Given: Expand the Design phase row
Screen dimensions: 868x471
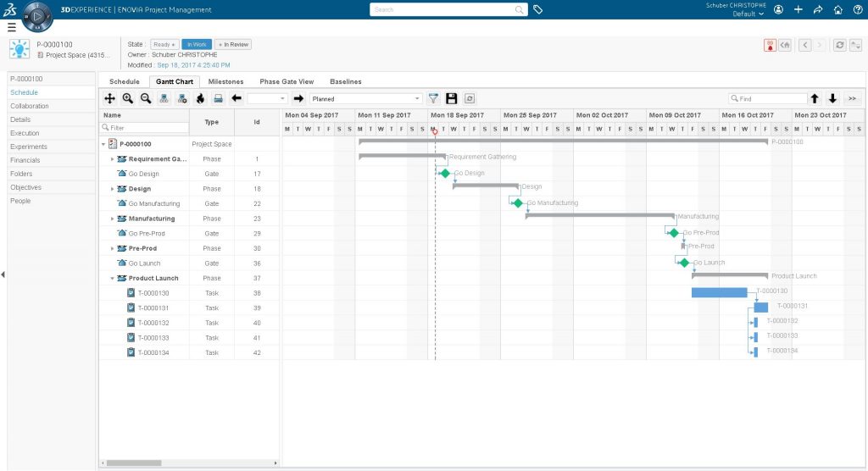Looking at the screenshot, I should click(x=113, y=189).
